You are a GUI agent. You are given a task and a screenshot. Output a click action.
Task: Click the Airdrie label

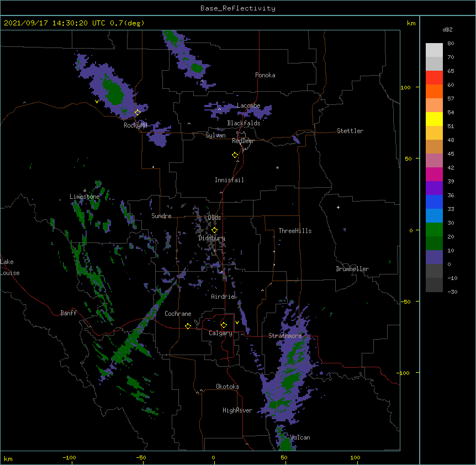coord(223,297)
